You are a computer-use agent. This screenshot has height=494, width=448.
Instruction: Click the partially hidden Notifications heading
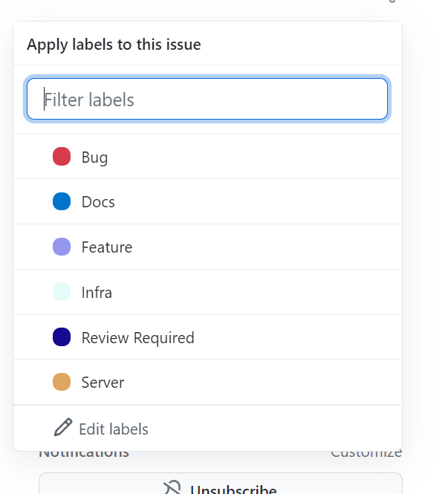pyautogui.click(x=83, y=453)
